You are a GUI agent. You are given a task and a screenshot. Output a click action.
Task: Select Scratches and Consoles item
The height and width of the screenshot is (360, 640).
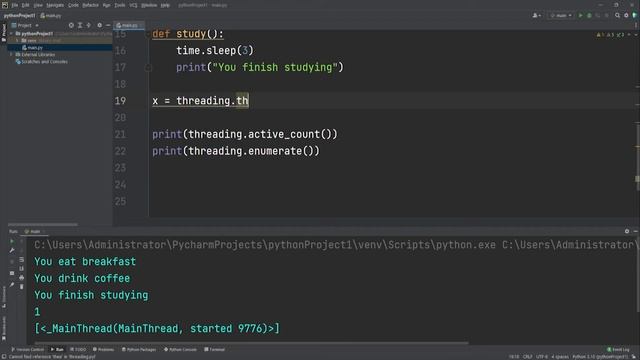tap(42, 62)
